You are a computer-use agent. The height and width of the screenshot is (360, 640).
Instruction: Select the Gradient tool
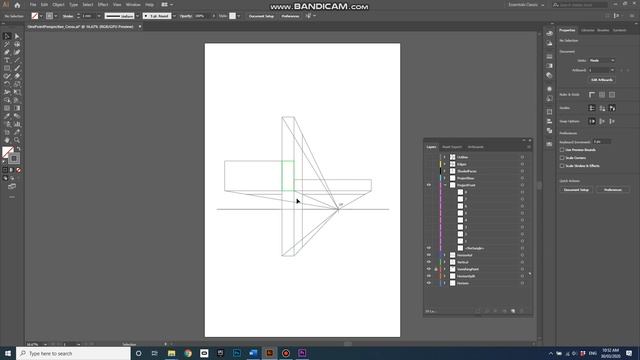coord(17,108)
